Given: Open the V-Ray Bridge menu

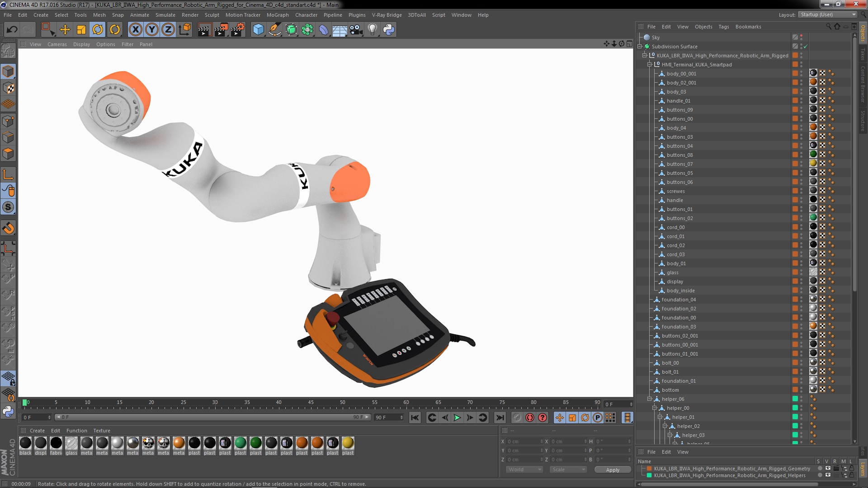Looking at the screenshot, I should [x=387, y=15].
